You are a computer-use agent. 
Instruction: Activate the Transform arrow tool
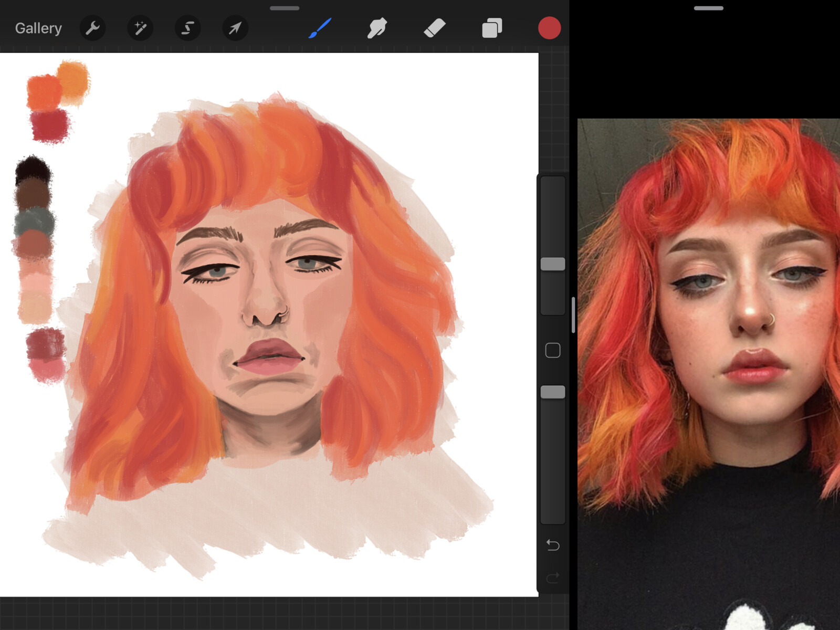[235, 28]
